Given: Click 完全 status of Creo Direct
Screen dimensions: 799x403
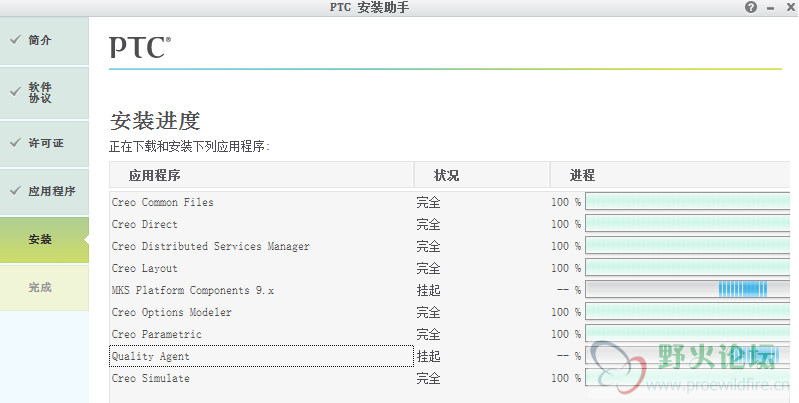Looking at the screenshot, I should tap(428, 224).
